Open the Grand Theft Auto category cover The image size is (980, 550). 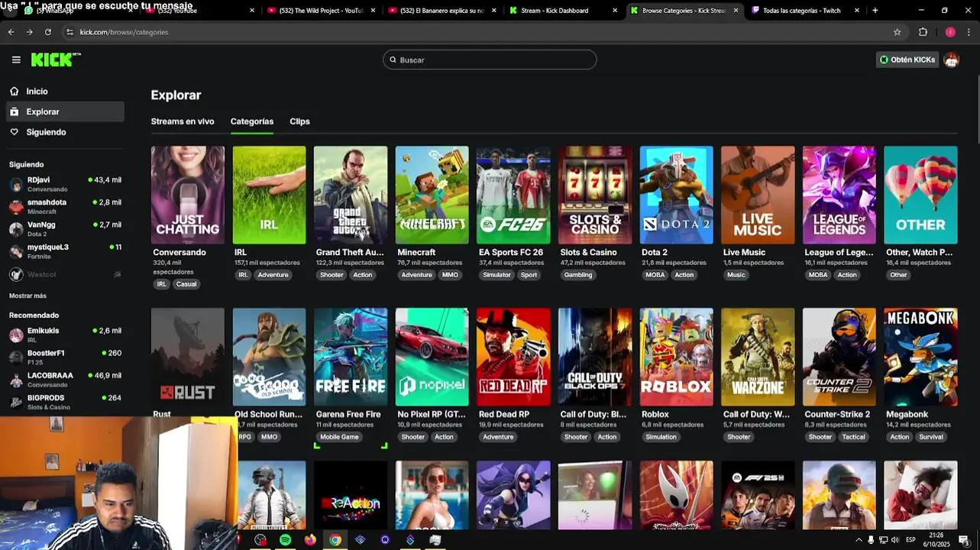(351, 195)
